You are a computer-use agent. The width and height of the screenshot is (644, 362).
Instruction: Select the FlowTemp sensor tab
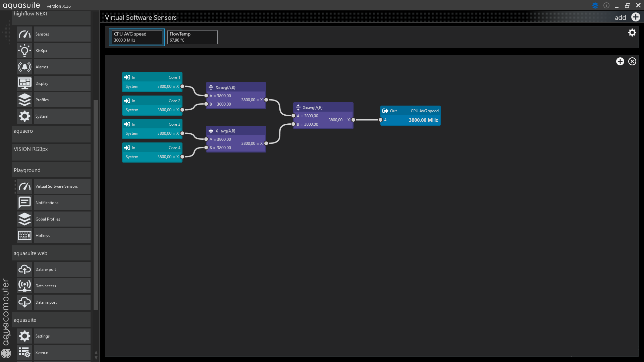(x=193, y=37)
